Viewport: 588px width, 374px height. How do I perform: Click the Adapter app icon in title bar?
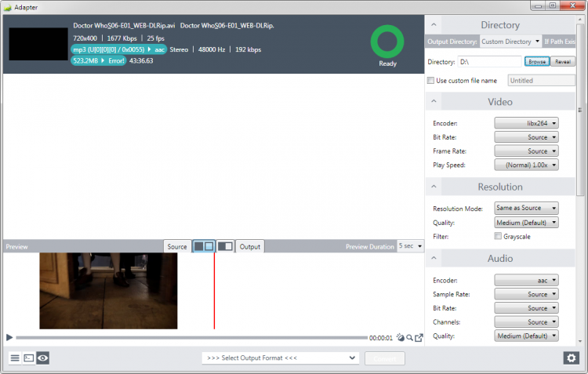[8, 8]
